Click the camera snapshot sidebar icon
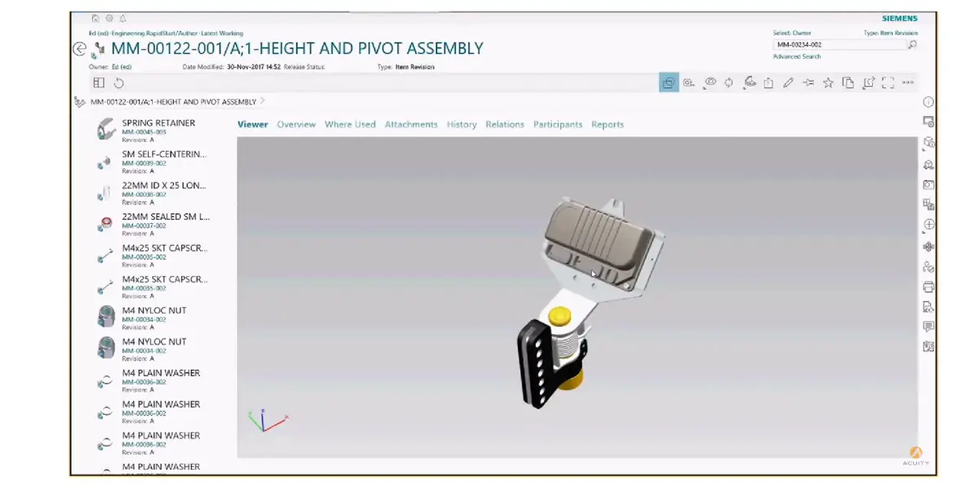980x490 pixels. (929, 185)
